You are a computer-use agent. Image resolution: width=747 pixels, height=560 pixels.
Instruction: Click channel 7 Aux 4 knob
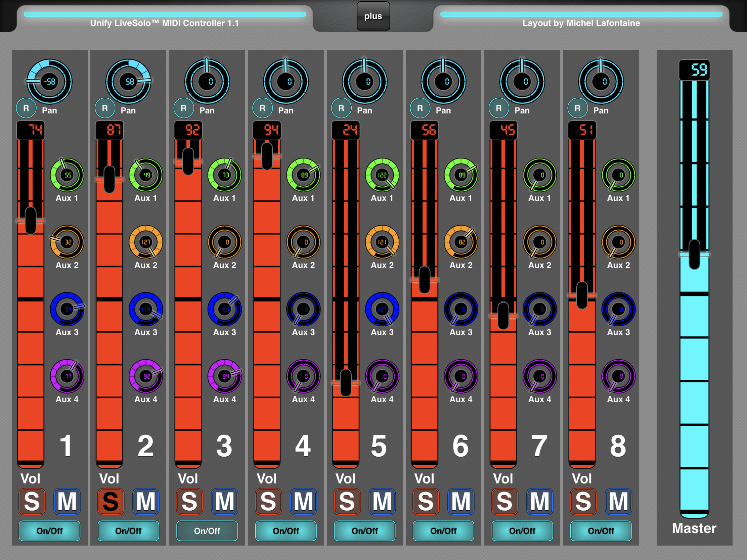point(540,376)
